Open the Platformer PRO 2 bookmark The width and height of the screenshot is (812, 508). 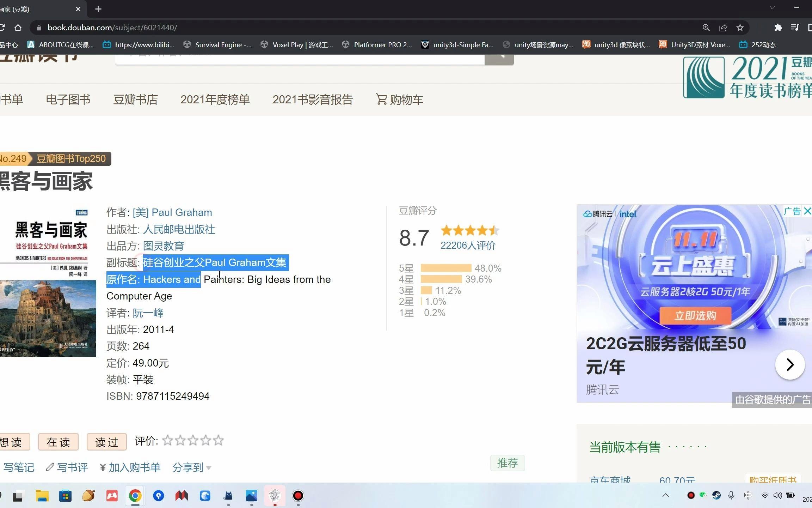[377, 45]
